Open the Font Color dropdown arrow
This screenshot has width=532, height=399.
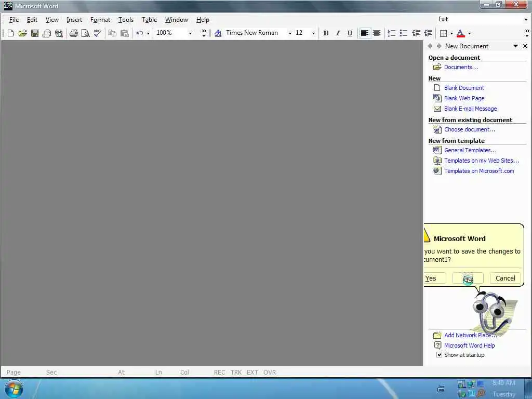(469, 33)
